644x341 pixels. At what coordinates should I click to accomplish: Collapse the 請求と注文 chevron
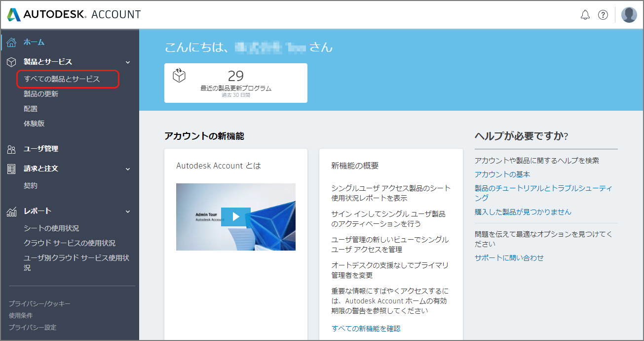[128, 169]
